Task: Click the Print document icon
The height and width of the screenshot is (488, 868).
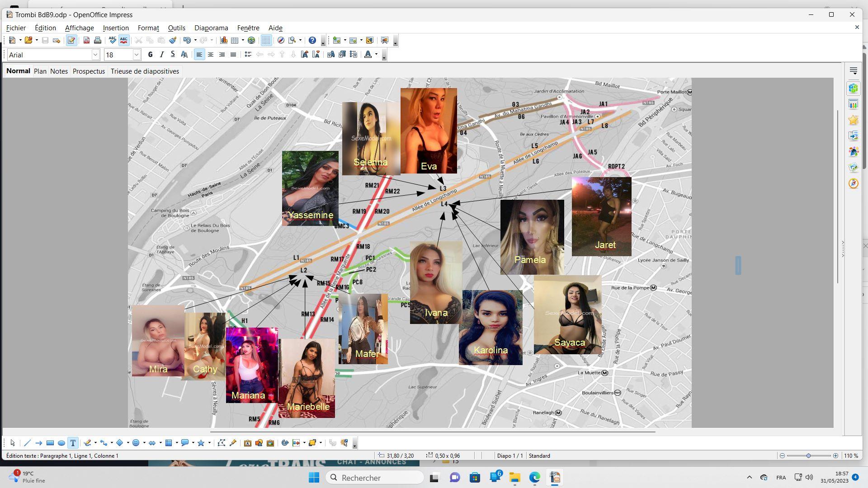Action: click(98, 41)
